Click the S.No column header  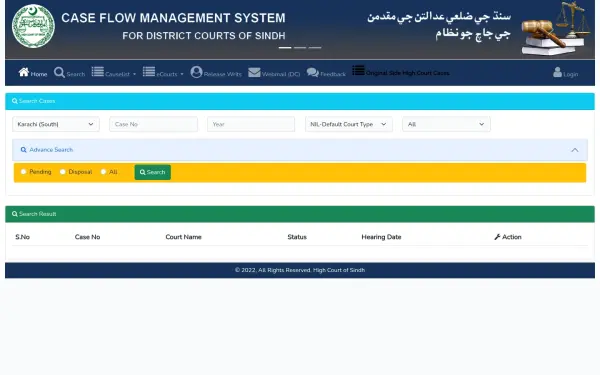tap(23, 237)
